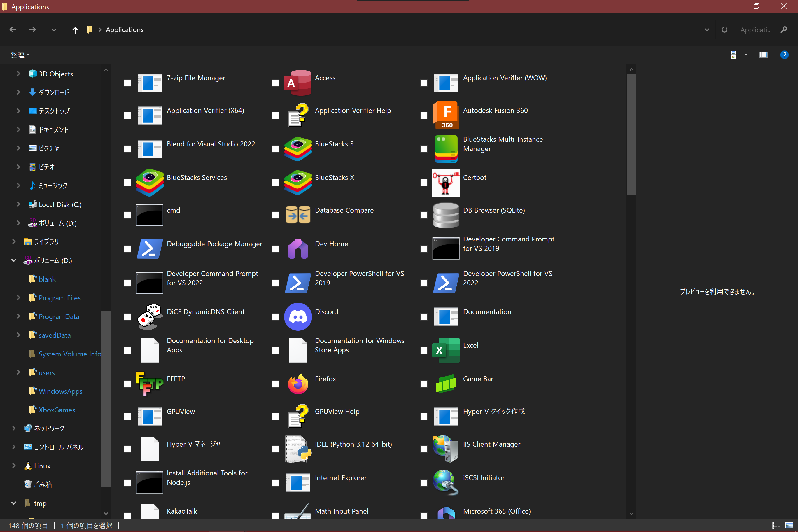This screenshot has height=532, width=798.
Task: Click the refresh button in address bar
Action: pyautogui.click(x=724, y=30)
